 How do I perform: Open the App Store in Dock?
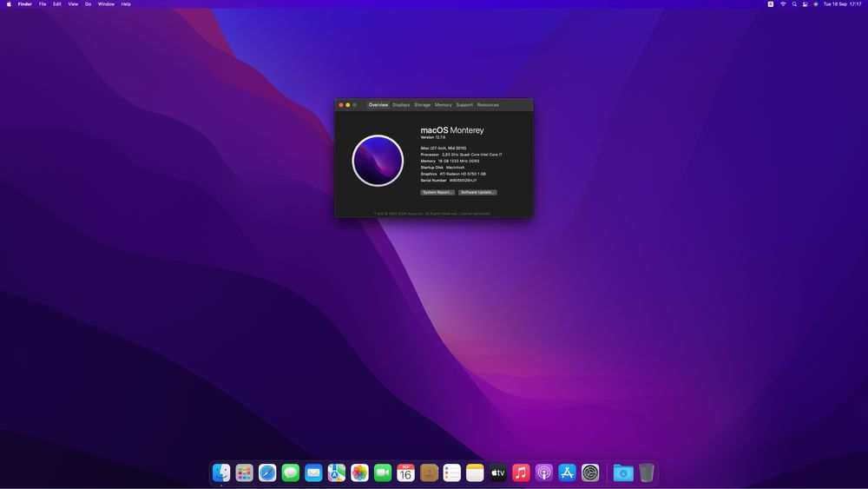click(567, 472)
